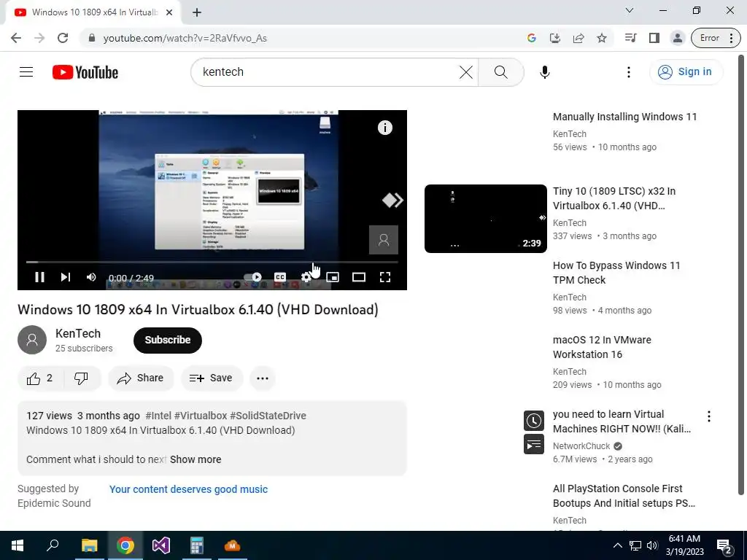Open macOS 12 In VMware Workstation video

(x=602, y=347)
